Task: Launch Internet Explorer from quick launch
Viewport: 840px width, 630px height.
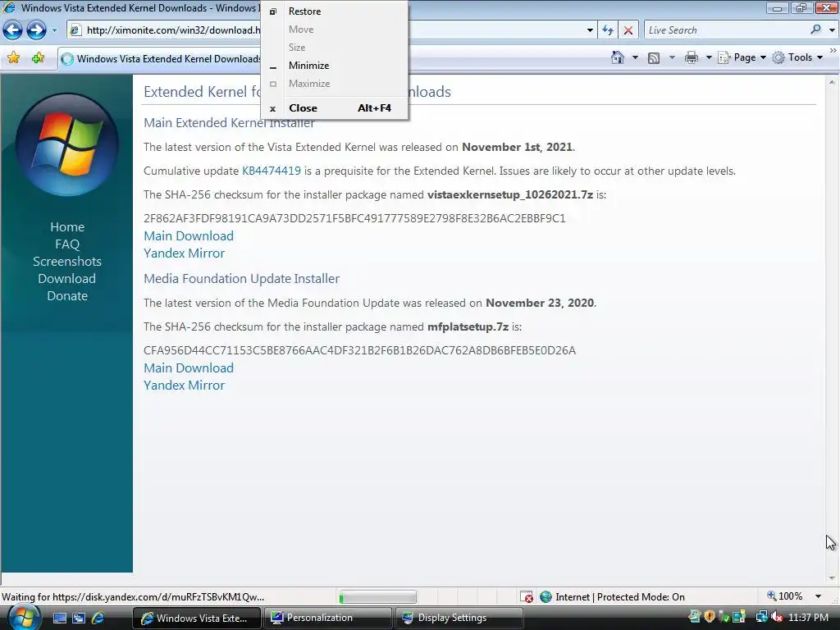Action: tap(98, 618)
